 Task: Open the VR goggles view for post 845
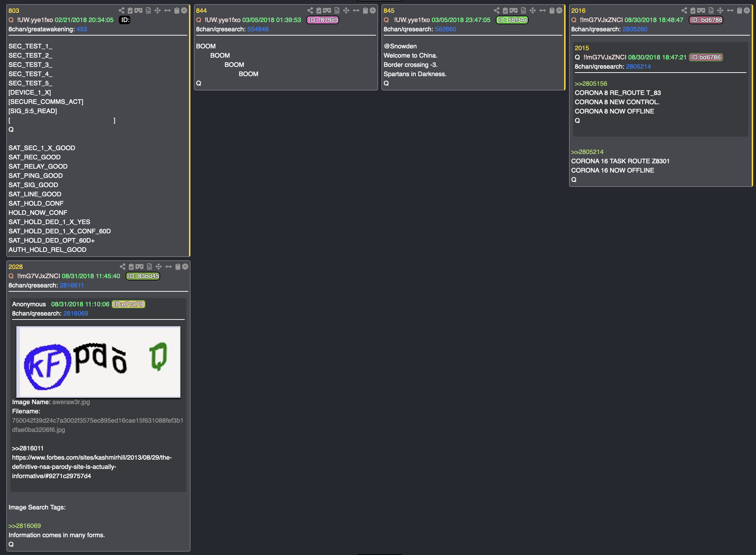pos(514,11)
